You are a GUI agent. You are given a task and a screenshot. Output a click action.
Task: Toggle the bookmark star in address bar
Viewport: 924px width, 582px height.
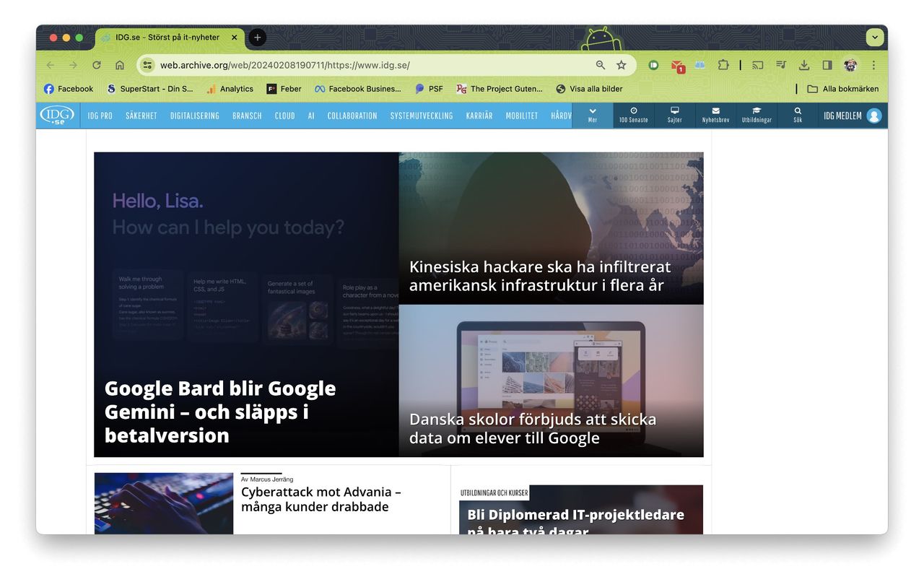pyautogui.click(x=622, y=64)
